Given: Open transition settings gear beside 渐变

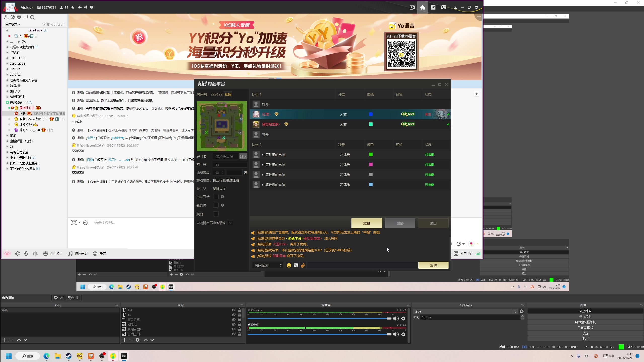Looking at the screenshot, I should (x=522, y=311).
